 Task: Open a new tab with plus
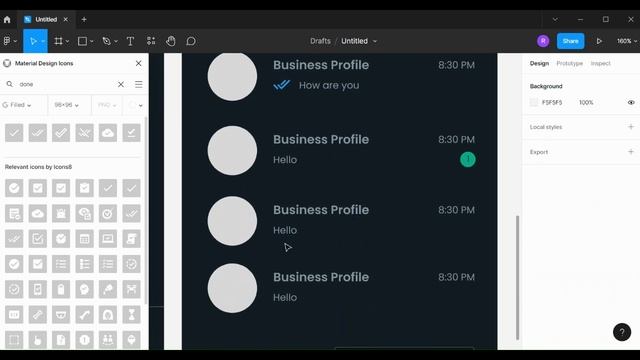click(84, 19)
